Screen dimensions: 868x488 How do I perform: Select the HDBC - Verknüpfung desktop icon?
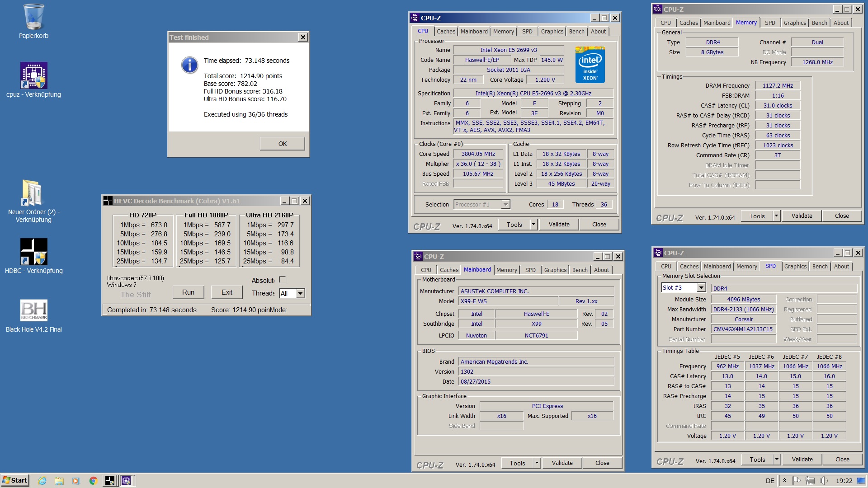[33, 256]
